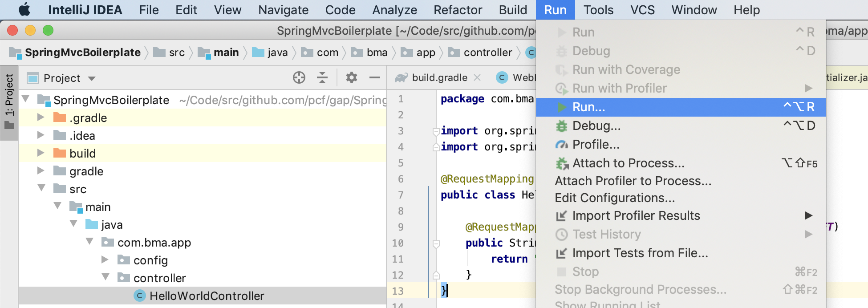Toggle the 1: Project tool window tab
The width and height of the screenshot is (868, 308).
click(x=9, y=103)
